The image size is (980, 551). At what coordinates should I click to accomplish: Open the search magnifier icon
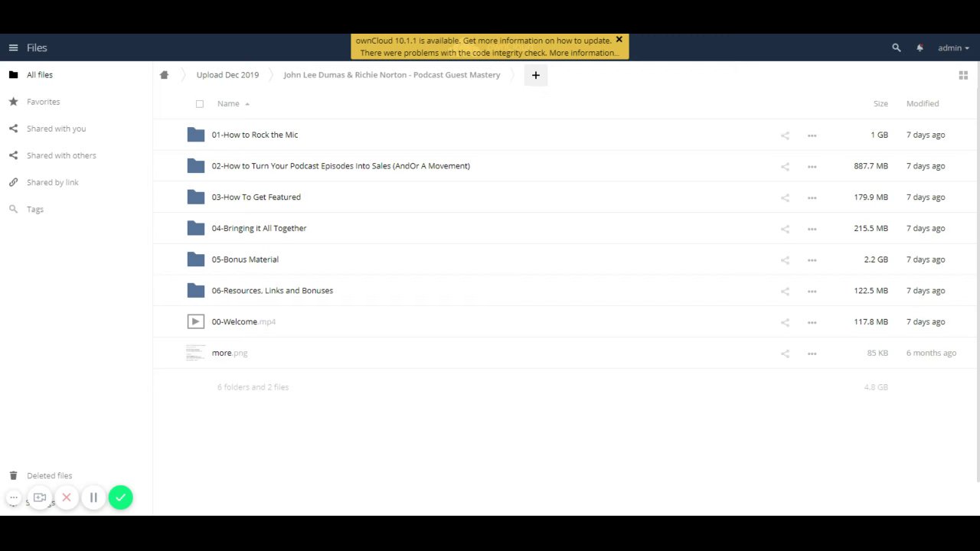click(897, 47)
